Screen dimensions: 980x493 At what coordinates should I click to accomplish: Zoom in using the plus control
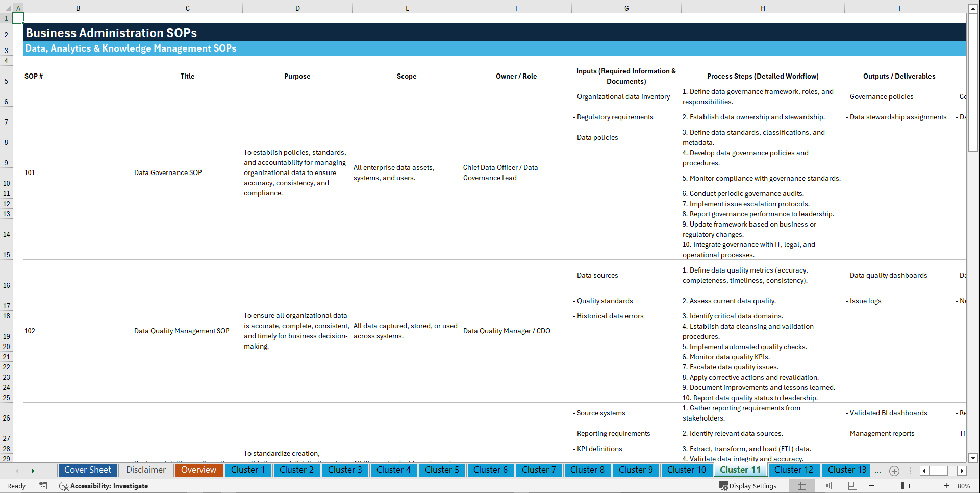(946, 486)
